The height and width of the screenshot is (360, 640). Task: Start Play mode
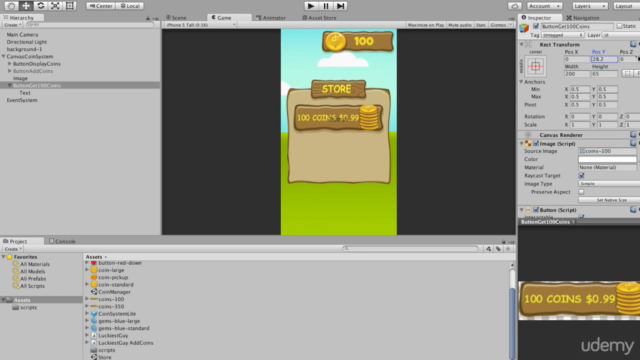pos(311,6)
